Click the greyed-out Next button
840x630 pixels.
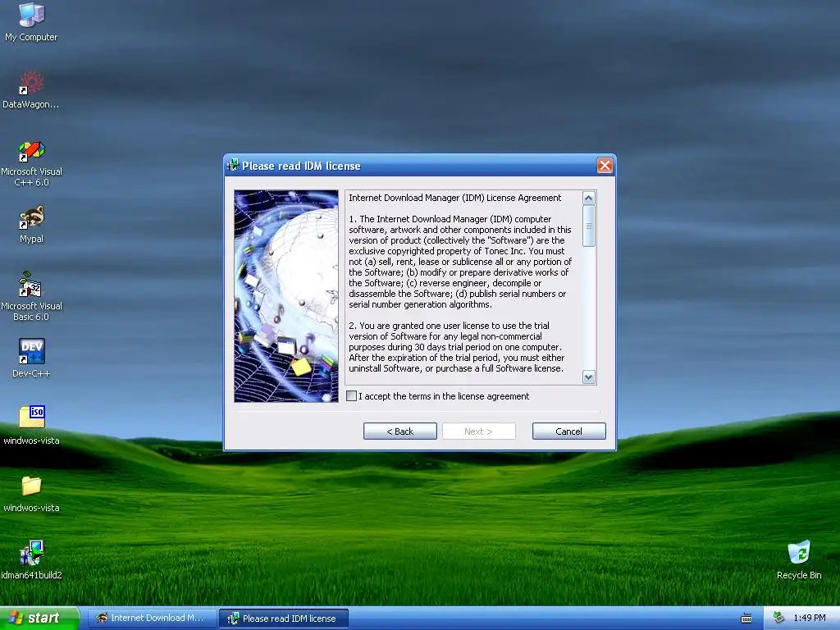[x=478, y=431]
